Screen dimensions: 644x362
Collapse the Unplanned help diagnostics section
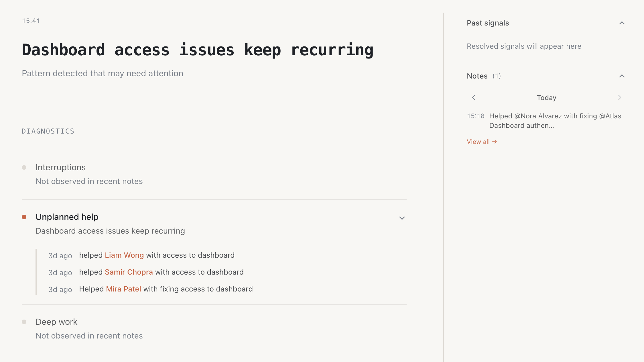click(x=402, y=218)
